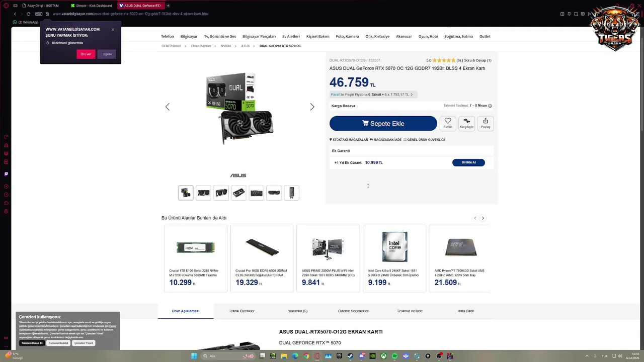Click the browser address bar URL
The height and width of the screenshot is (362, 644).
coord(131,14)
